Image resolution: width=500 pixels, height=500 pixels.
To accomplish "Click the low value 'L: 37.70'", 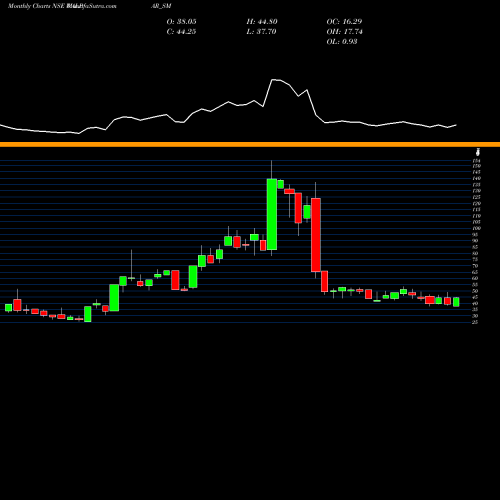I will coord(262,32).
